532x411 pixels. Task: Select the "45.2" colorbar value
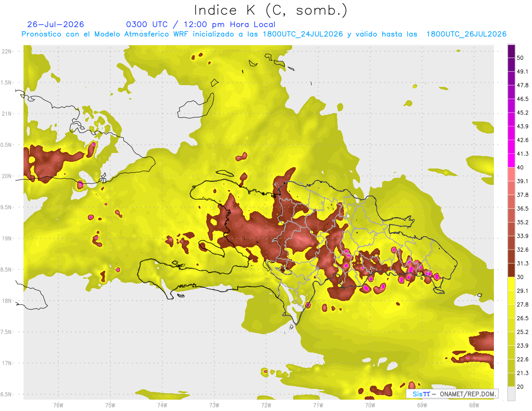coord(523,113)
